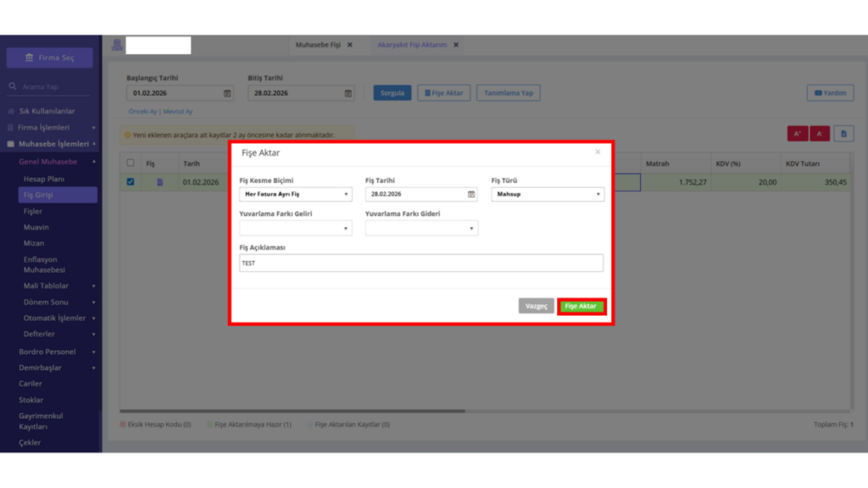Viewport: 868px width, 488px height.
Task: Close the Fişe Aktar dialog with X
Action: 598,152
